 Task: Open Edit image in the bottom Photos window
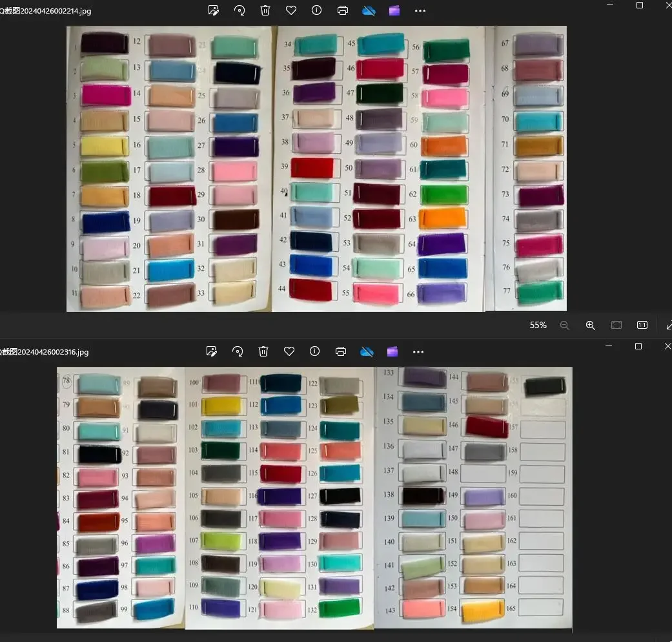click(x=212, y=351)
